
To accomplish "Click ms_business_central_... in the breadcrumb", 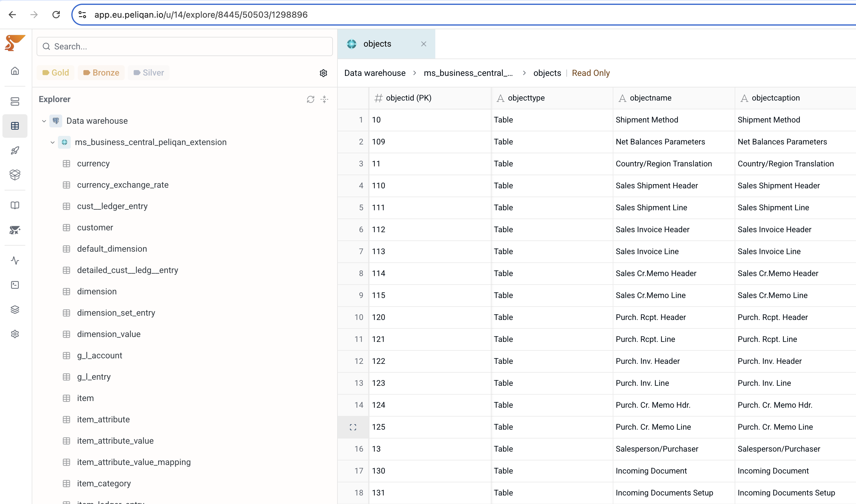I will point(468,73).
